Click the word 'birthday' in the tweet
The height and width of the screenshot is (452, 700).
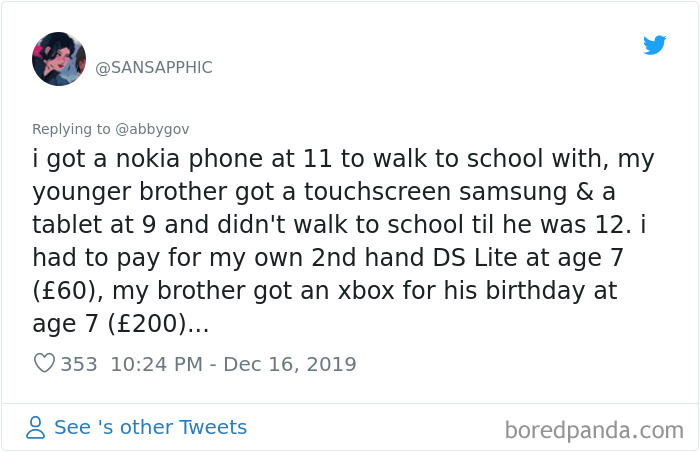pyautogui.click(x=535, y=291)
